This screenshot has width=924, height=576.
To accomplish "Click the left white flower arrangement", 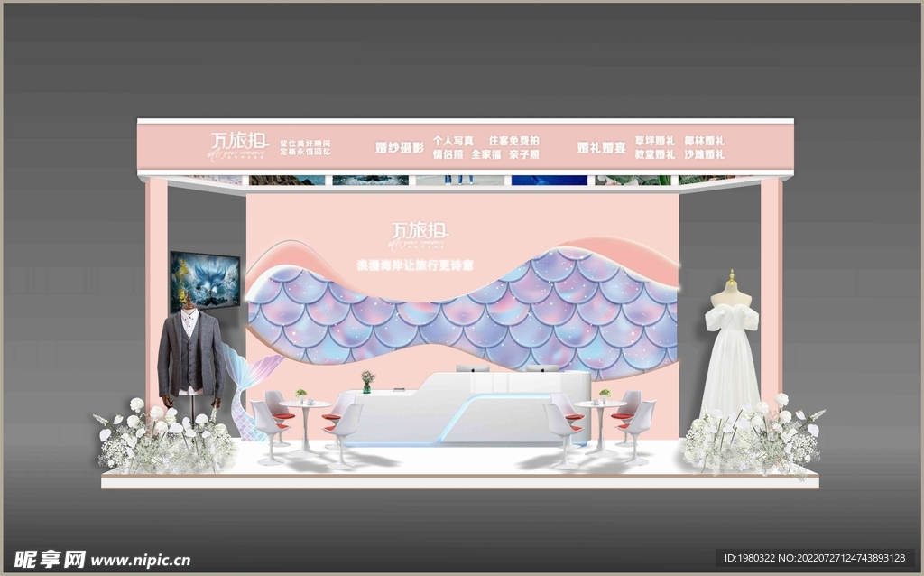I will [x=162, y=438].
